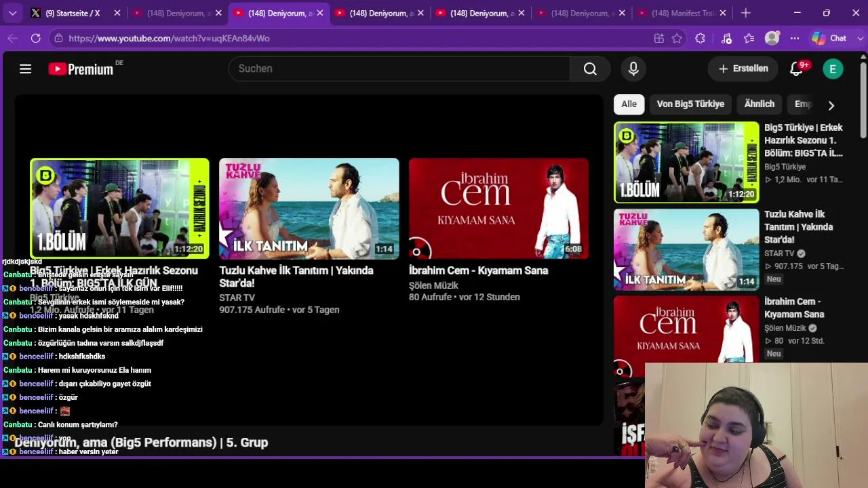Open sidebar Tuzlu Kahve İlk Tanıtım thumbnail
The image size is (868, 488).
[686, 249]
